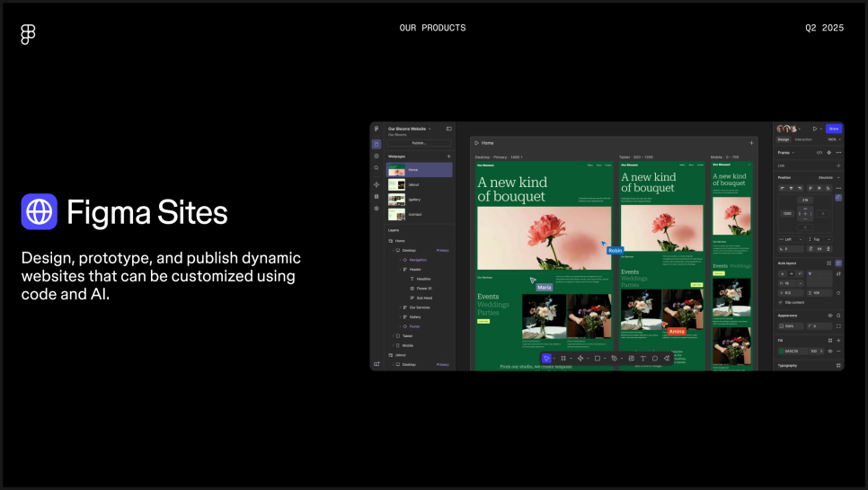The image size is (868, 490).
Task: Select the Comment tool in bottom toolbar
Action: 655,358
